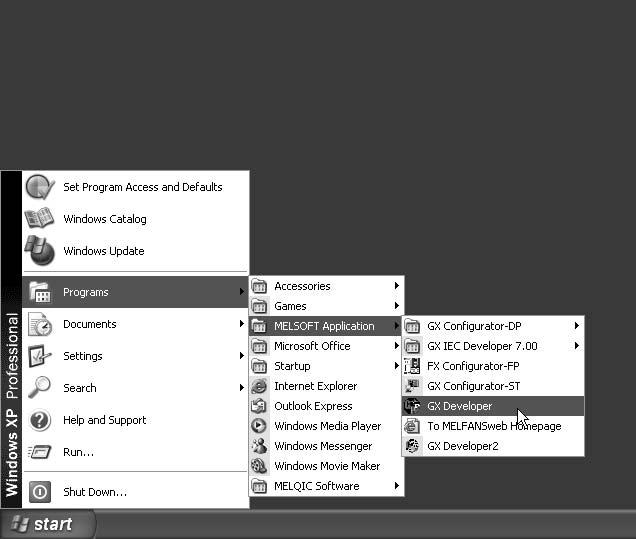Click the Help and Support label

(x=105, y=420)
